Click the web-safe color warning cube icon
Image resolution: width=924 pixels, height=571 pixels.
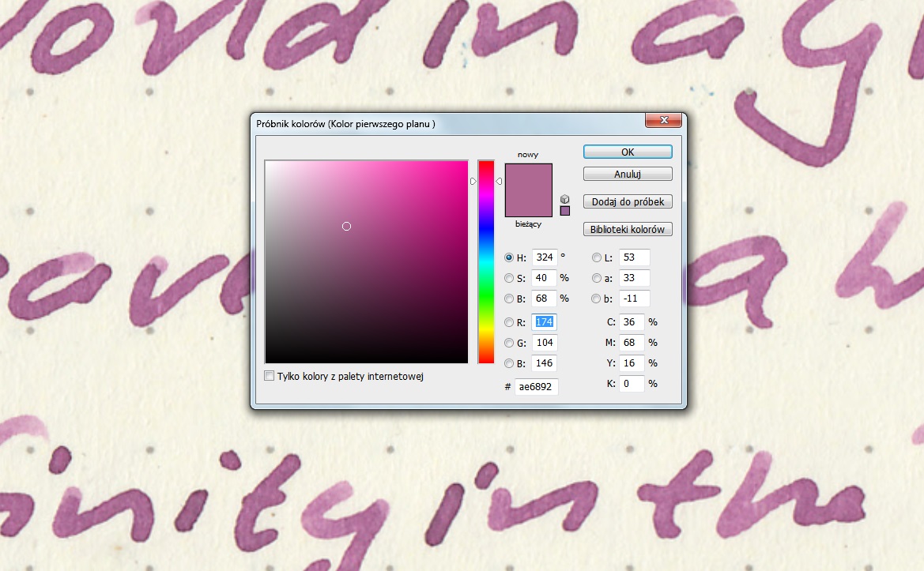[564, 199]
